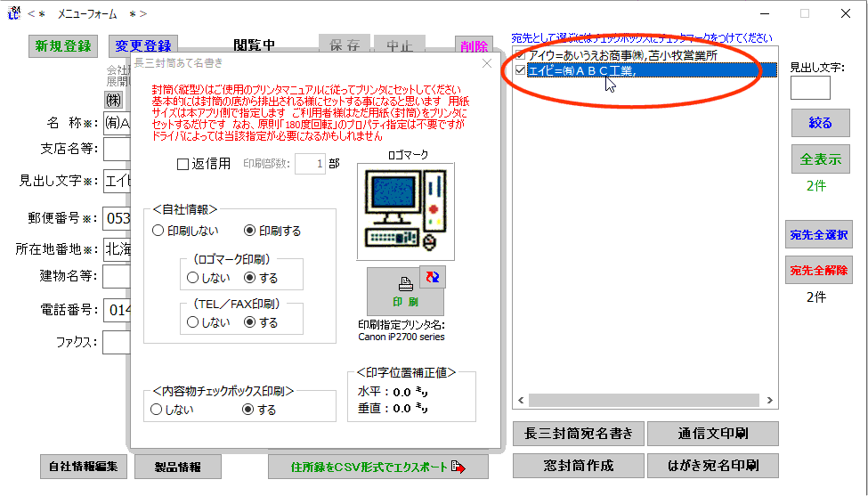Image resolution: width=868 pixels, height=496 pixels.
Task: Select しない for 内容物チェックボックス印刷
Action: [157, 410]
